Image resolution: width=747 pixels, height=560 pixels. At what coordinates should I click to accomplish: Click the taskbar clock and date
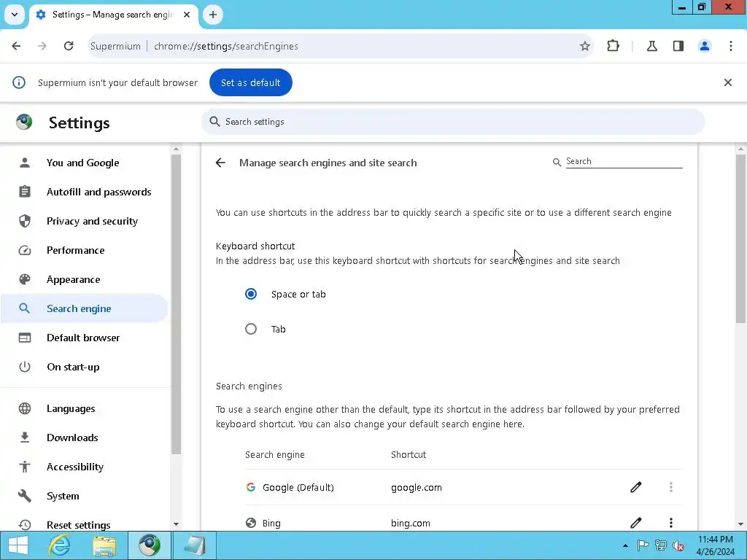point(716,545)
